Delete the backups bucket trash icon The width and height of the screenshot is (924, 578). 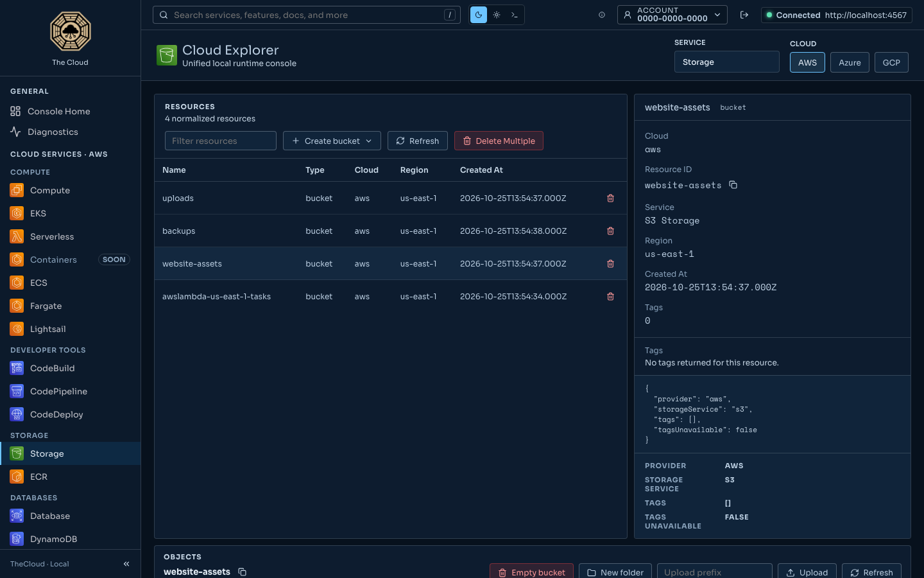point(611,231)
